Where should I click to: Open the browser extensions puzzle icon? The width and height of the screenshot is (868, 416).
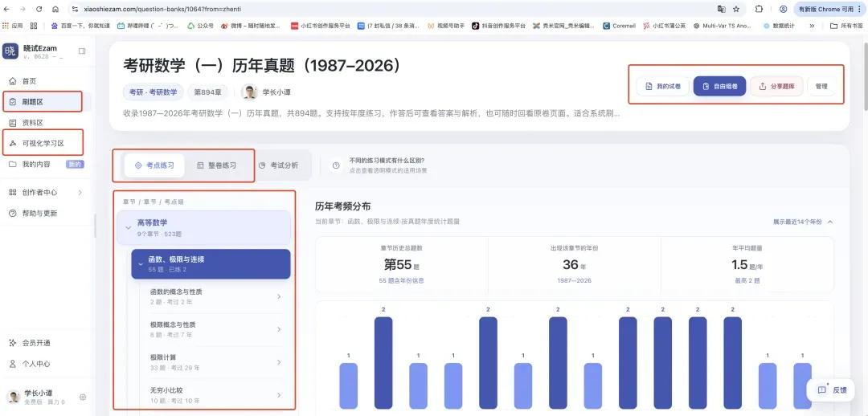759,9
